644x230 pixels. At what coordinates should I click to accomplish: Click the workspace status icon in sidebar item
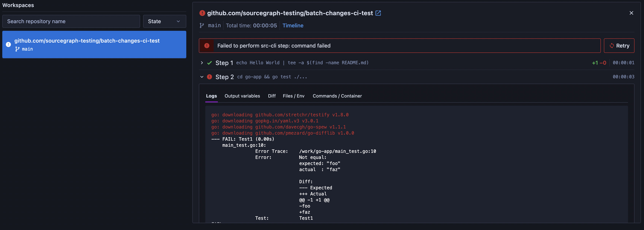(9, 44)
